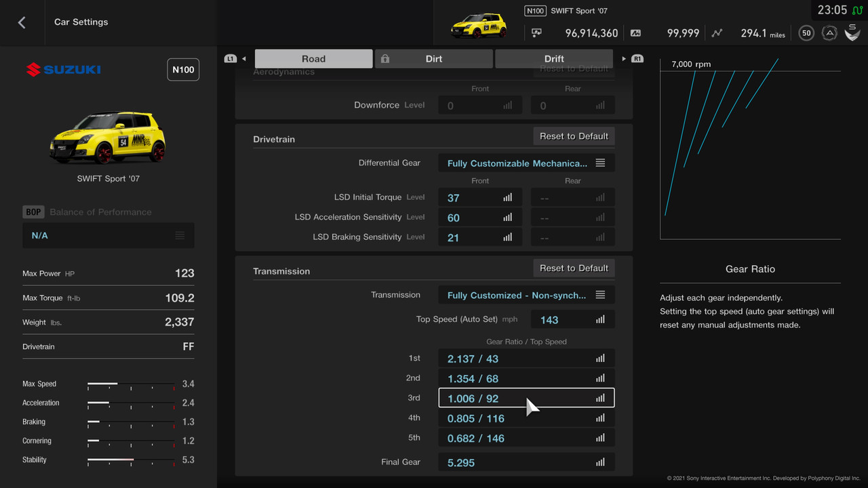Click bars icon on 2nd gear row
Viewport: 868px width, 488px height.
pos(600,378)
